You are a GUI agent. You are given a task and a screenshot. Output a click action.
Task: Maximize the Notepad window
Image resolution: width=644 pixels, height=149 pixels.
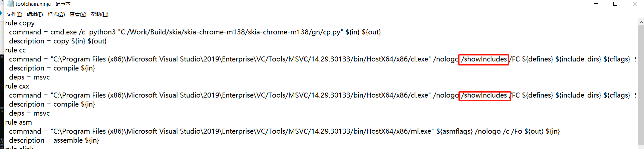click(615, 4)
